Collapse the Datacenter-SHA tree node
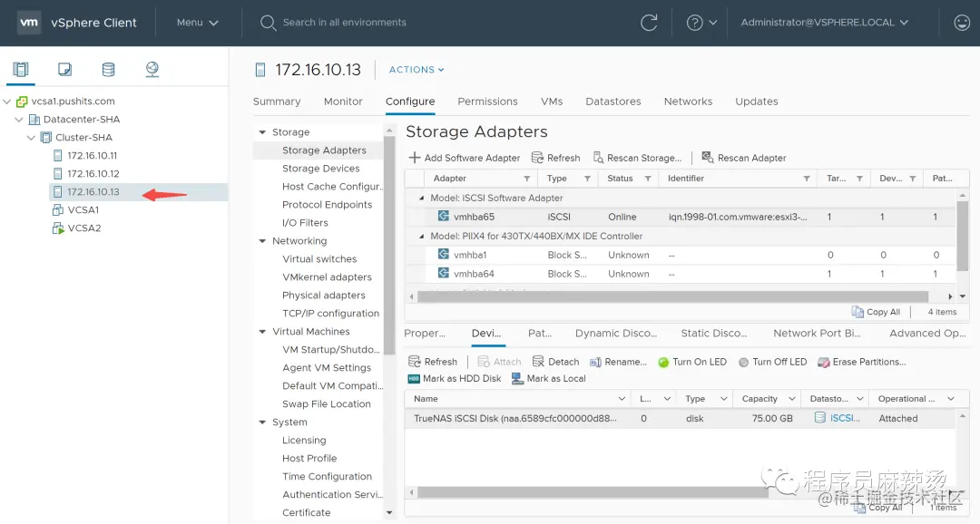Screen dimensions: 980x524 coord(19,120)
